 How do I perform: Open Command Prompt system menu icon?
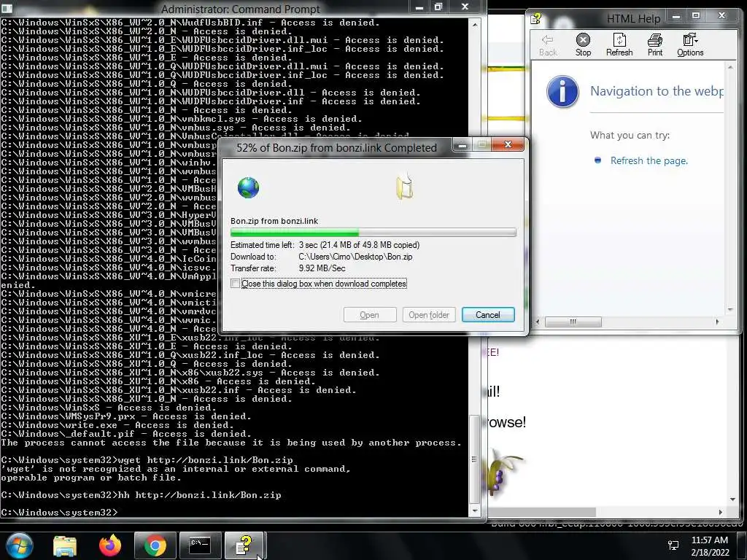7,8
